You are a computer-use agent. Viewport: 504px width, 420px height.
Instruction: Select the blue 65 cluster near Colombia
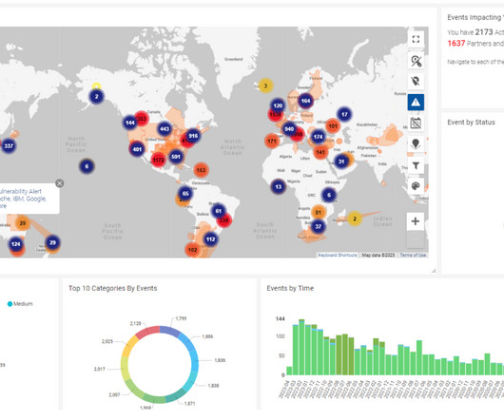[x=185, y=193]
